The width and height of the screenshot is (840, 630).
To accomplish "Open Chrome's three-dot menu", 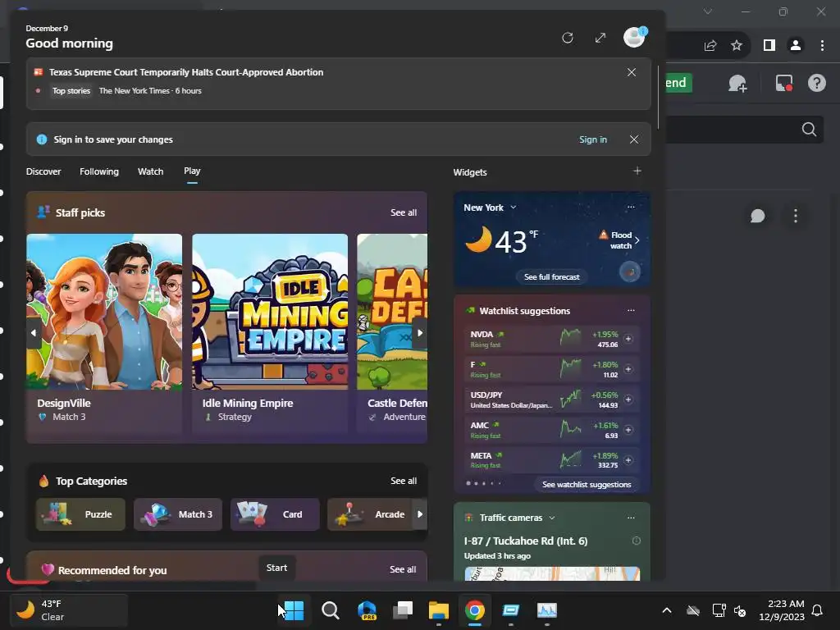I will point(822,46).
